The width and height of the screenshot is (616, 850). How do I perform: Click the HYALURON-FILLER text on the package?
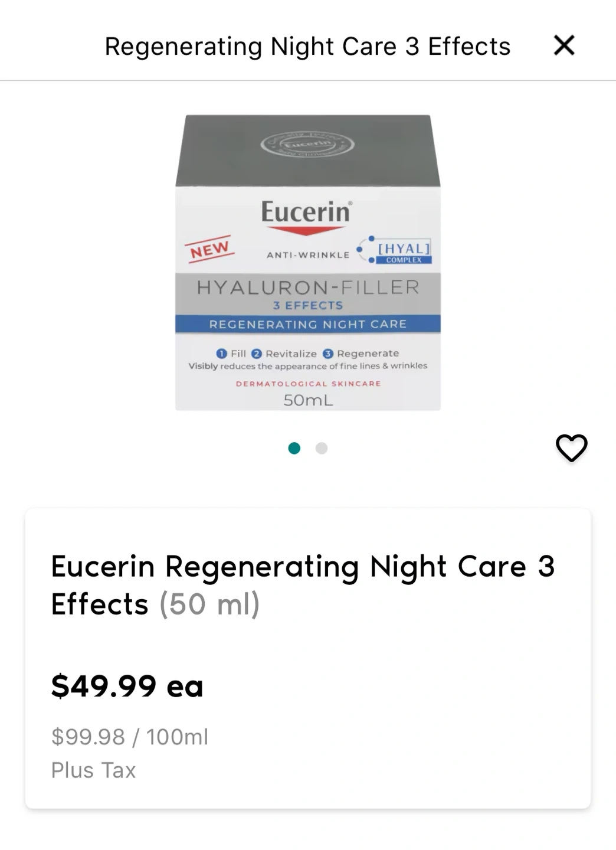tap(308, 287)
